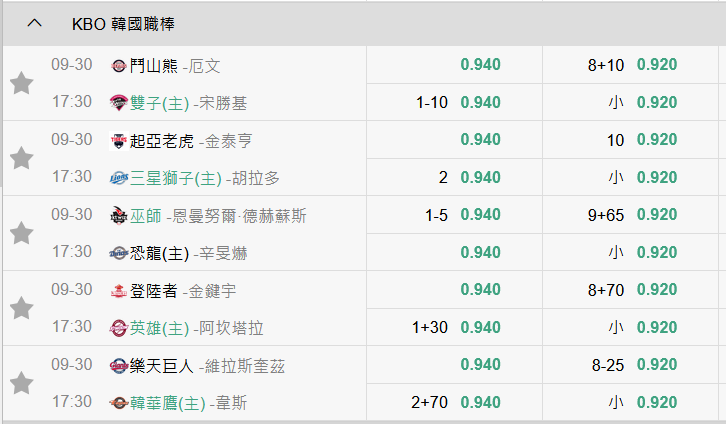This screenshot has width=726, height=424.
Task: Click the 雙子 team logo icon
Action: [x=119, y=103]
